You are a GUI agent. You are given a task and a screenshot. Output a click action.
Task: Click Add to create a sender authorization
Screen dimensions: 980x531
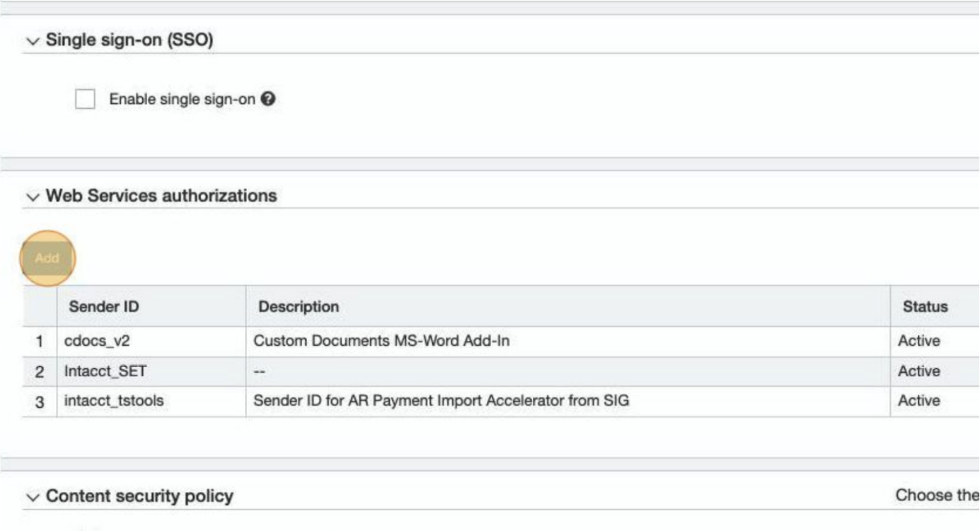[47, 258]
